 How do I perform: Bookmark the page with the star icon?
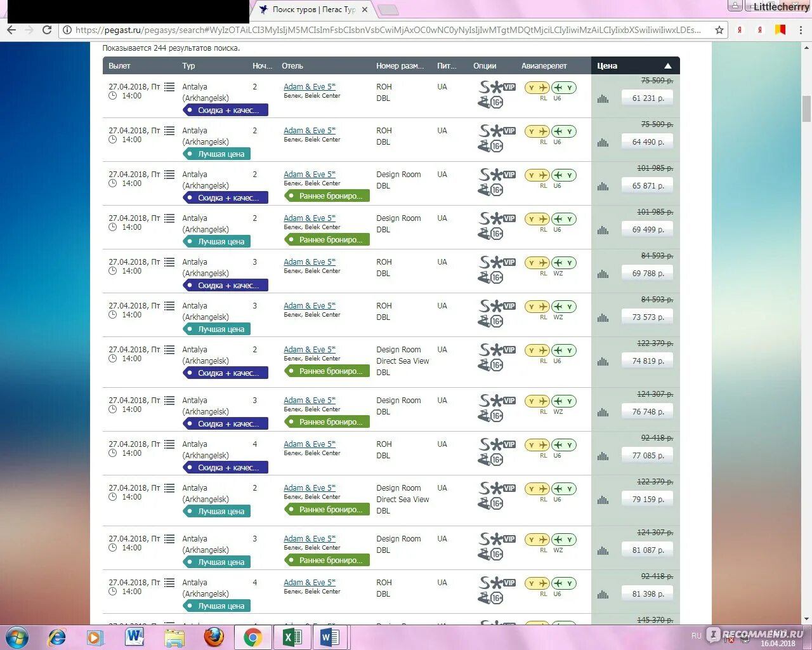pyautogui.click(x=719, y=30)
